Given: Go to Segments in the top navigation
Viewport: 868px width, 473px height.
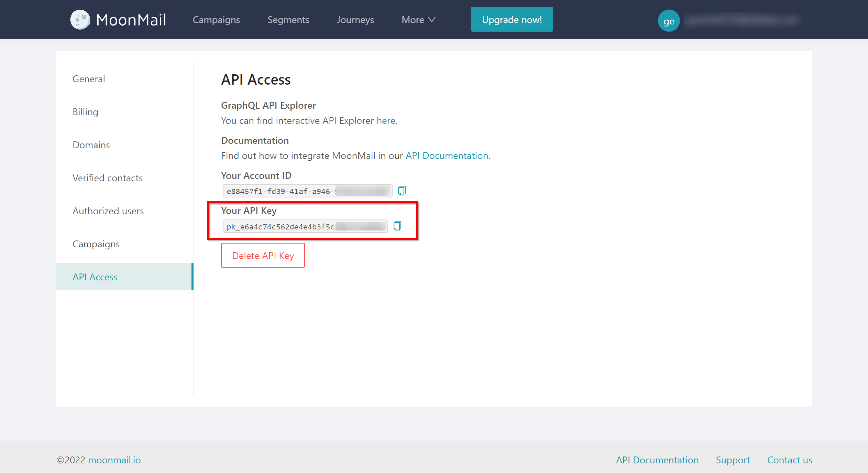Looking at the screenshot, I should tap(288, 20).
